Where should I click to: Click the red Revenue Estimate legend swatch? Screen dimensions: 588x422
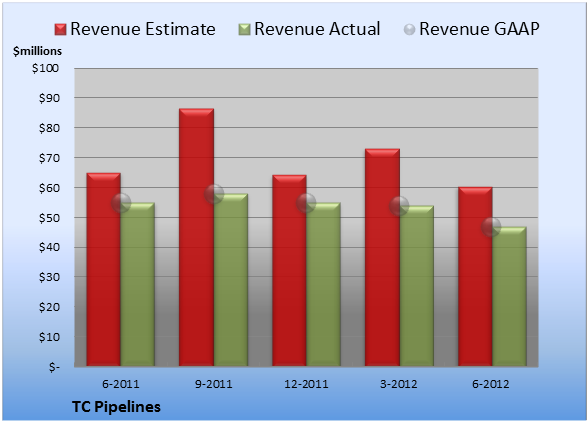[60, 30]
